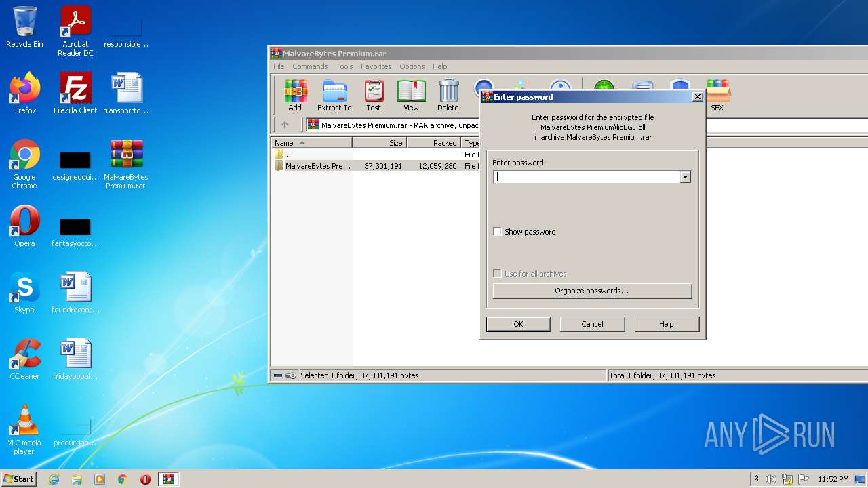Select the '..' parent folder row
Screen dimensions: 868x488
pos(376,155)
